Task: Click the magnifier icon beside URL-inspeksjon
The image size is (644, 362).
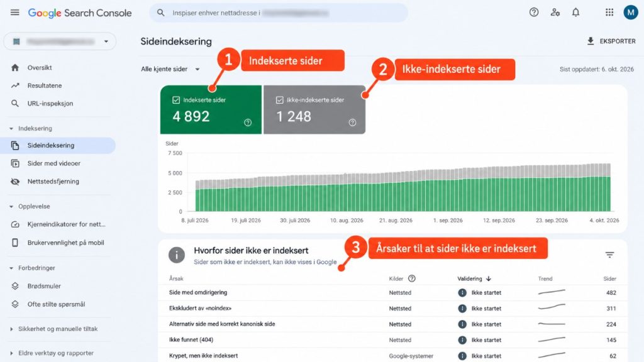Action: [x=15, y=104]
